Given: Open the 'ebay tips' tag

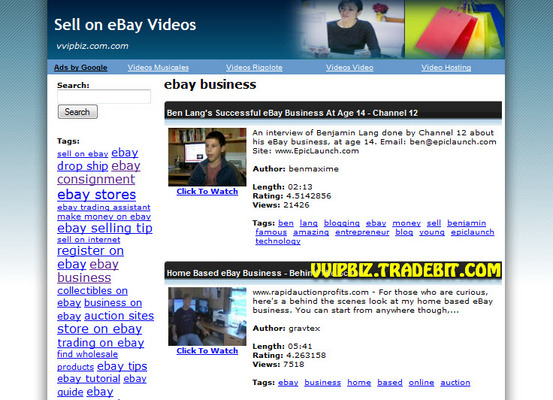Looking at the screenshot, I should (122, 366).
